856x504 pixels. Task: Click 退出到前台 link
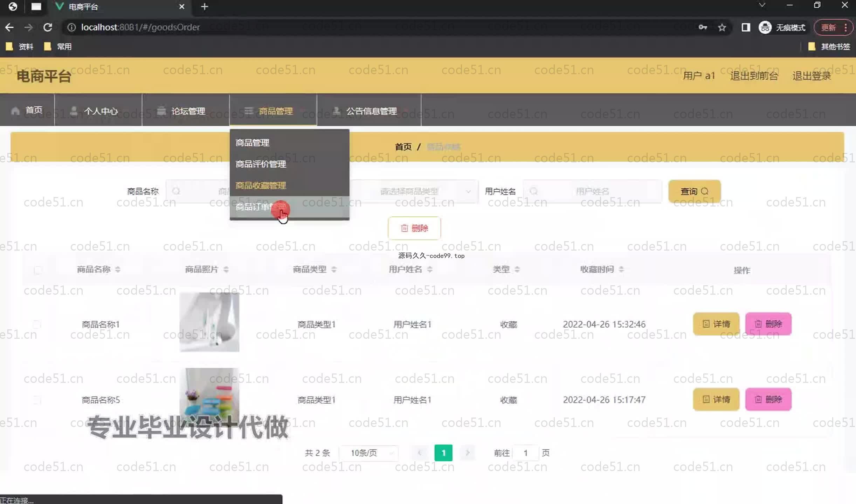(x=754, y=76)
